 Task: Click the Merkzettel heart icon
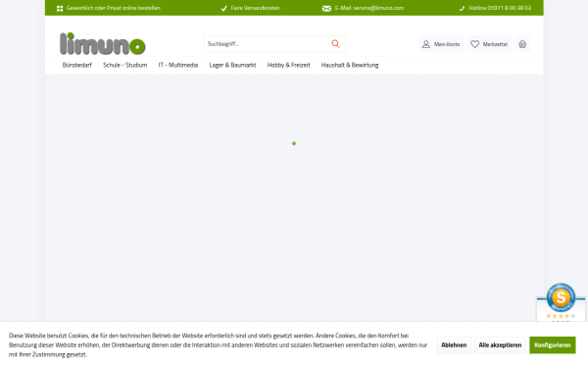[x=474, y=44]
